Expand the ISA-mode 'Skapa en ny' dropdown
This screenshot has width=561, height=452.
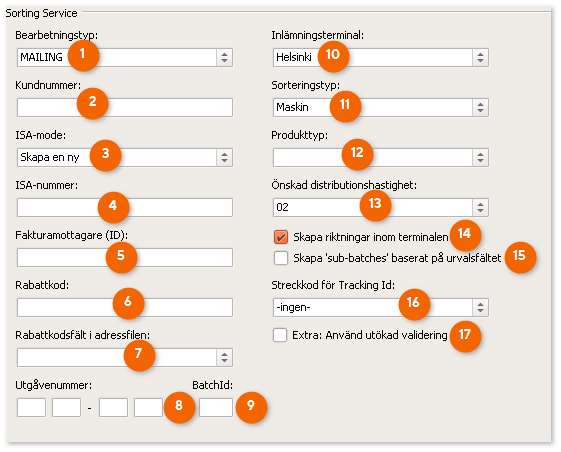click(125, 157)
